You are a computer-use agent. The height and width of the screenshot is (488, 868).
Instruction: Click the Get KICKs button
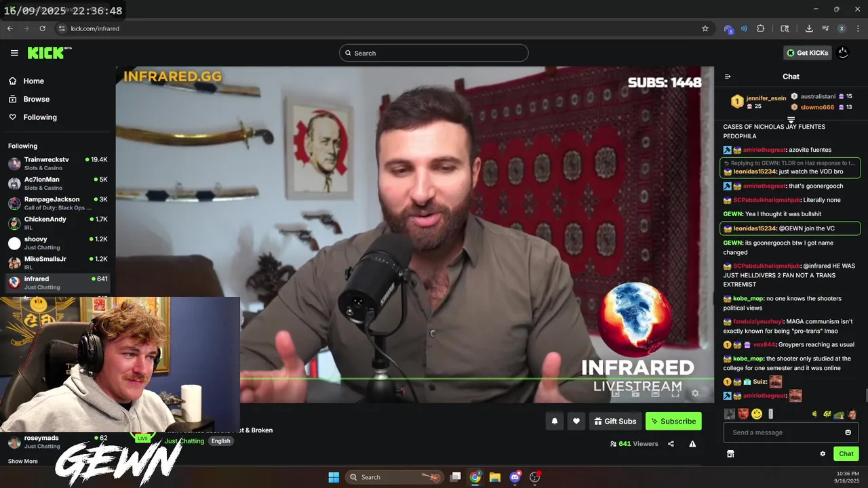click(807, 53)
